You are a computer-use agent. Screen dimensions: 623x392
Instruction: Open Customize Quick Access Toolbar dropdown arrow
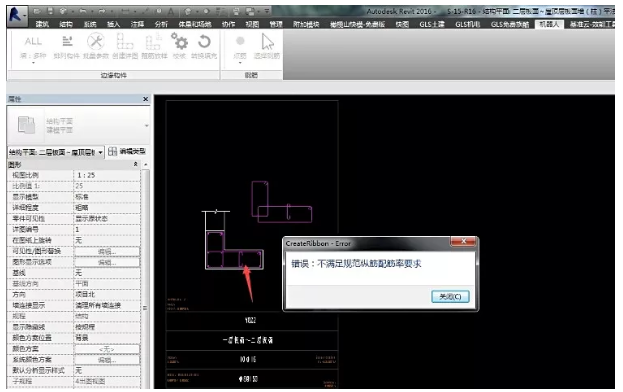point(267,12)
